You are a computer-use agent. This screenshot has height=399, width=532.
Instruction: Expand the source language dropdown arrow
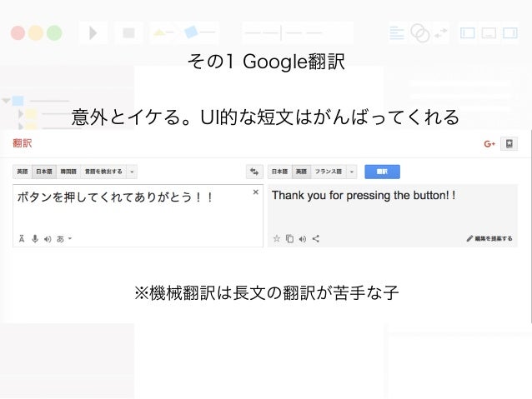[132, 172]
